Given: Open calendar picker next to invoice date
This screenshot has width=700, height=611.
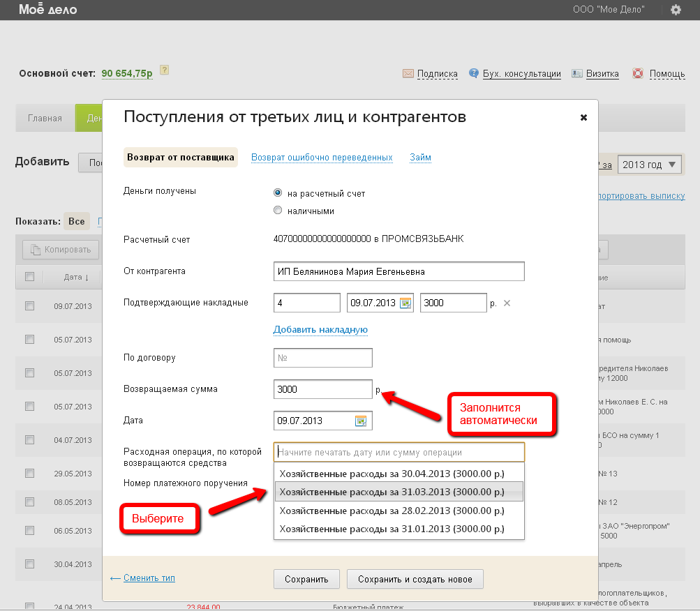Looking at the screenshot, I should 405,303.
